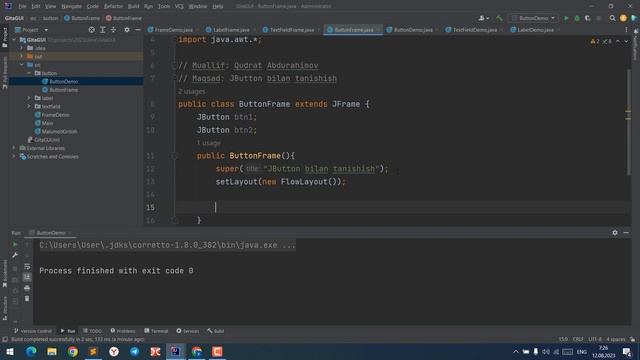The width and height of the screenshot is (640, 360).
Task: Collapse all items in Project panel
Action: click(x=113, y=30)
